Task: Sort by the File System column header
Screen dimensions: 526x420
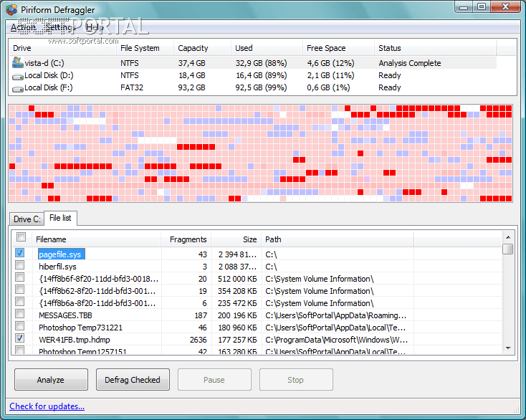Action: (145, 48)
